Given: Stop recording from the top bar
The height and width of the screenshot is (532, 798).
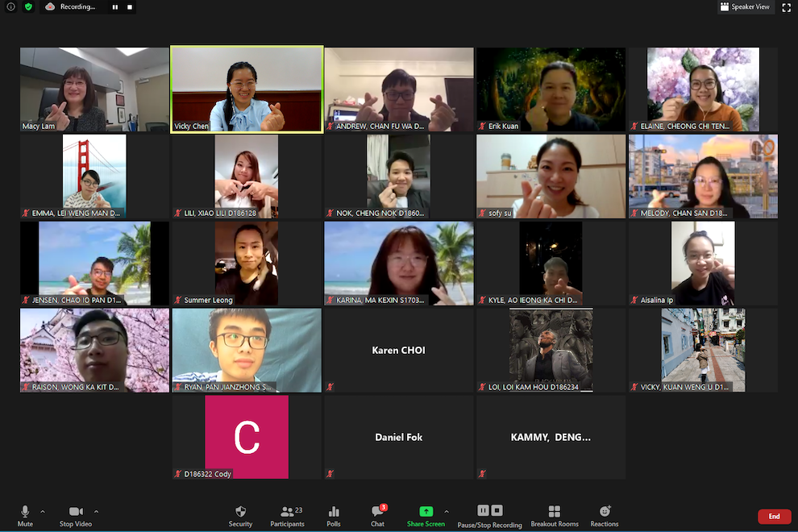Looking at the screenshot, I should [130, 6].
